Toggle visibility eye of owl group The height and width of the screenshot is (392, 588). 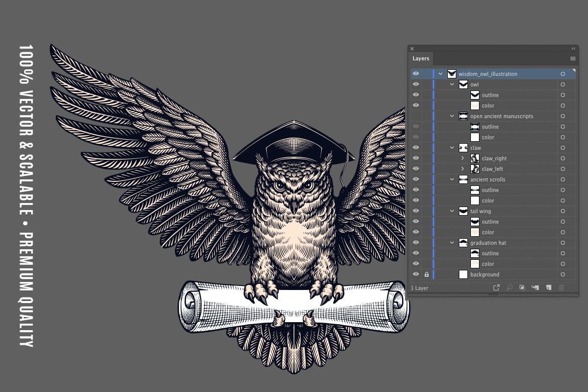click(x=416, y=84)
